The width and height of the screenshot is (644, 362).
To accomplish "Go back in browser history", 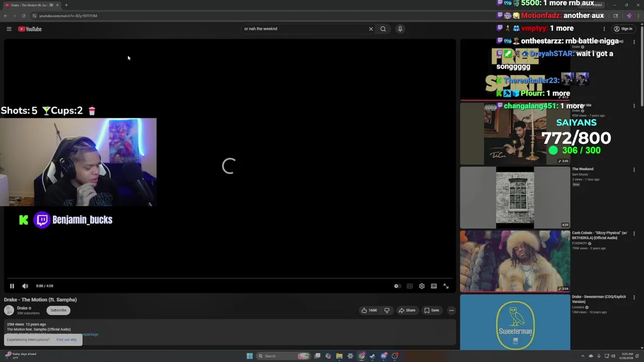I will (x=6, y=16).
